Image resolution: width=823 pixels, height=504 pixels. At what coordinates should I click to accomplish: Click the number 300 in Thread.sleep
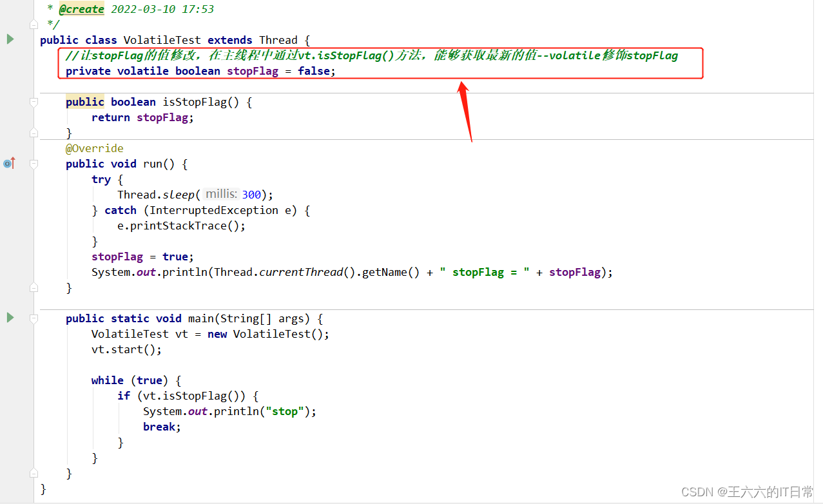coord(251,195)
